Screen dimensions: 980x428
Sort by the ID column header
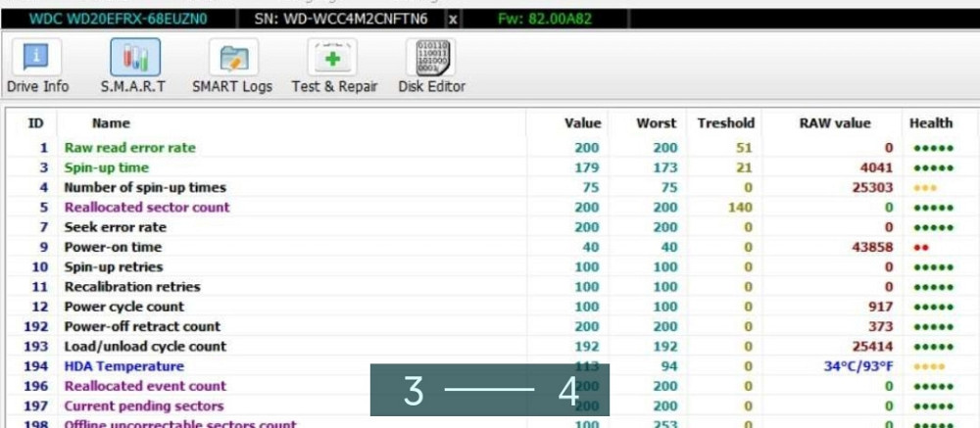click(x=36, y=123)
